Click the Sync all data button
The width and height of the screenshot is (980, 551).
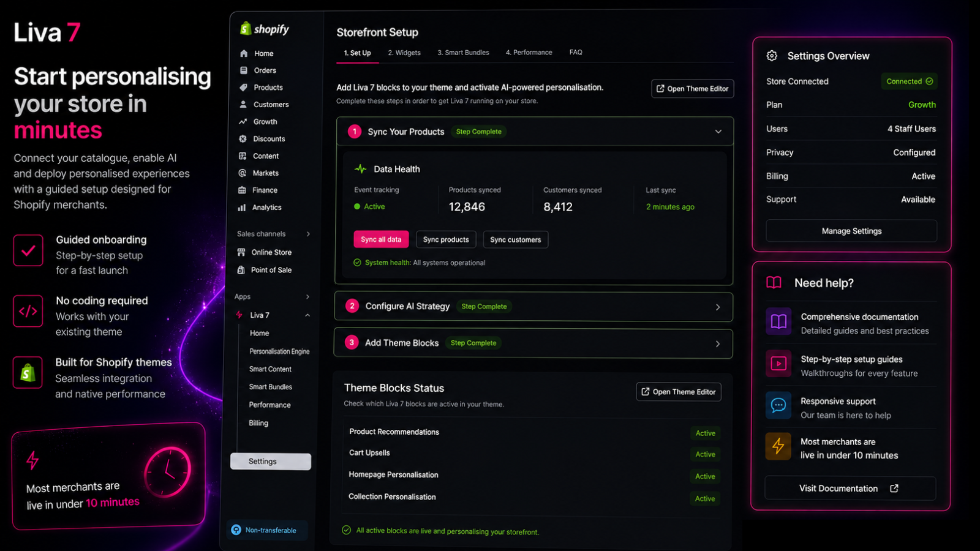point(381,239)
